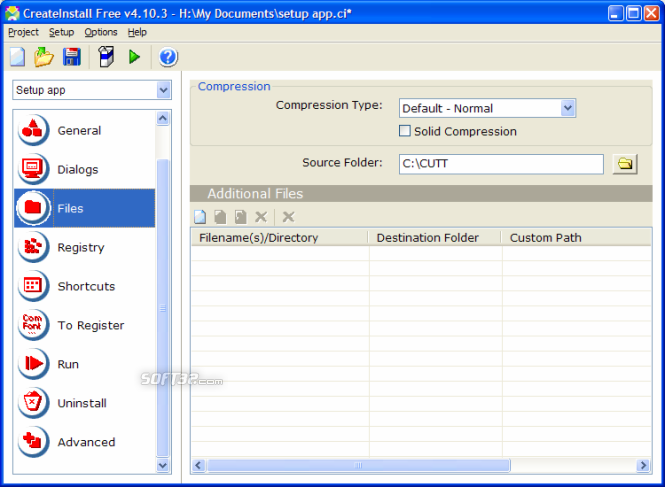Viewport: 665px width, 487px height.
Task: Click the Additional Files section header
Action: coord(421,193)
